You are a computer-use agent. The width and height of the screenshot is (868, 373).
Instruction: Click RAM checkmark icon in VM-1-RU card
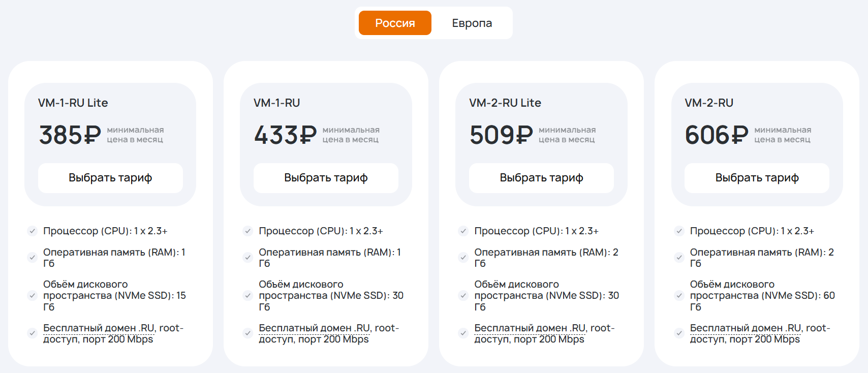coord(248,258)
